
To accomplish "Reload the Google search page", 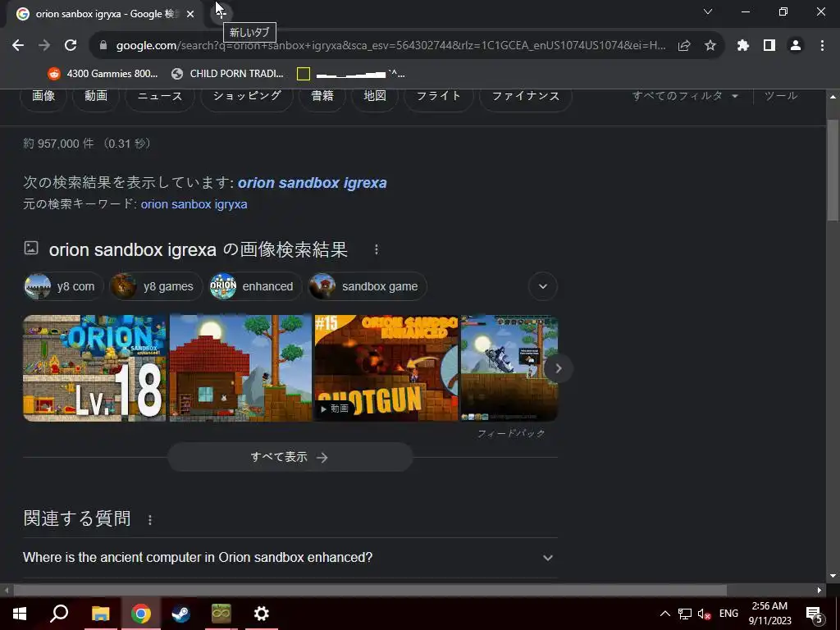I will (71, 46).
